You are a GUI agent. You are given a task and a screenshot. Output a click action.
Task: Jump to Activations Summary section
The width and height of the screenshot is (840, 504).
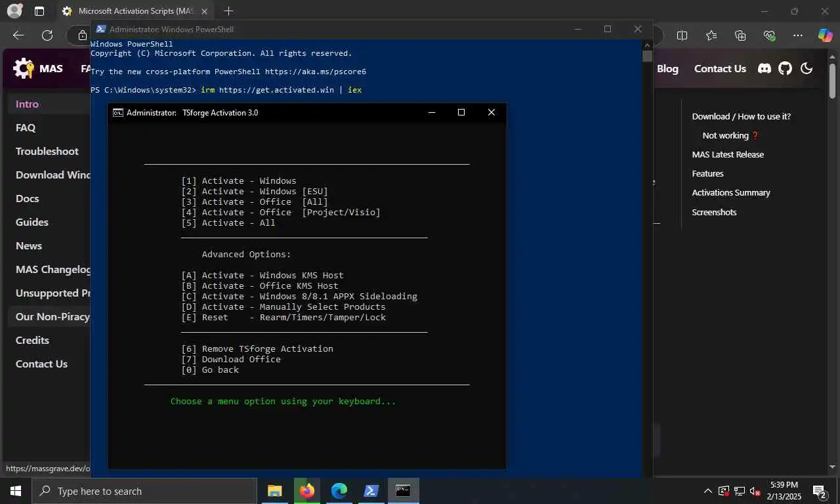click(731, 192)
